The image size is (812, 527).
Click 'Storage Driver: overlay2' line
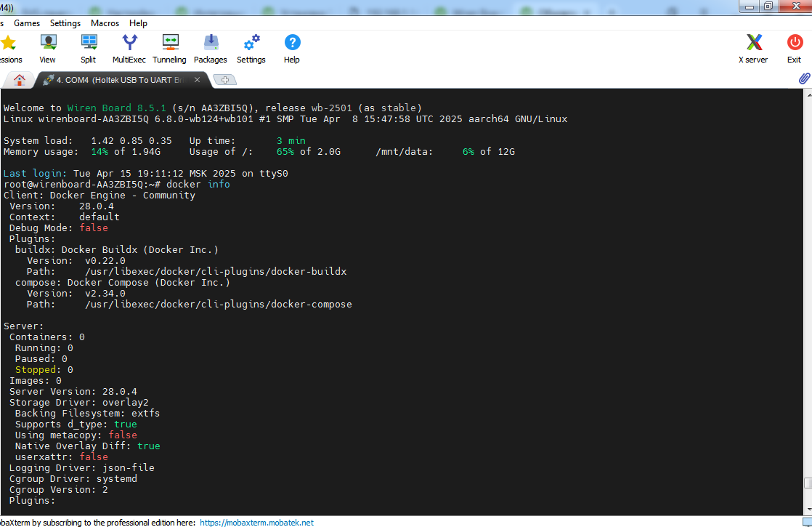[78, 402]
